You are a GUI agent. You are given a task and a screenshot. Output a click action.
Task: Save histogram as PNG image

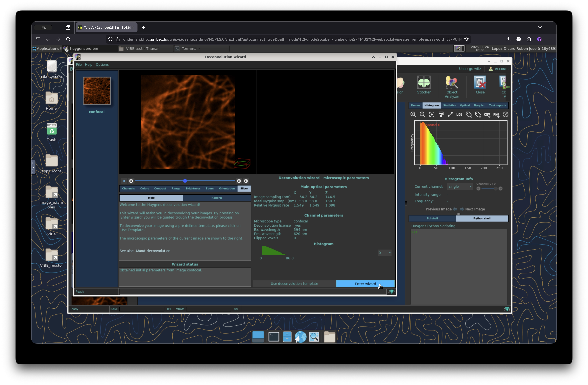[x=496, y=115]
